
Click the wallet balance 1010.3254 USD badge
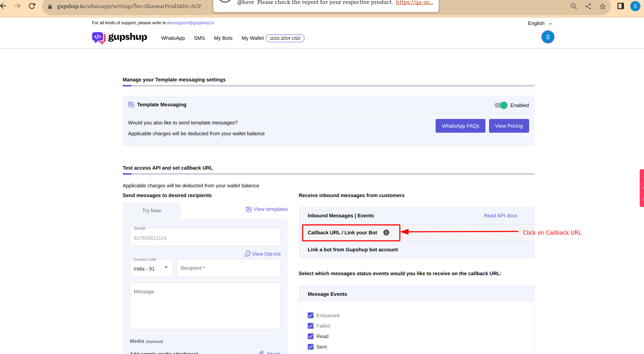[x=285, y=38]
